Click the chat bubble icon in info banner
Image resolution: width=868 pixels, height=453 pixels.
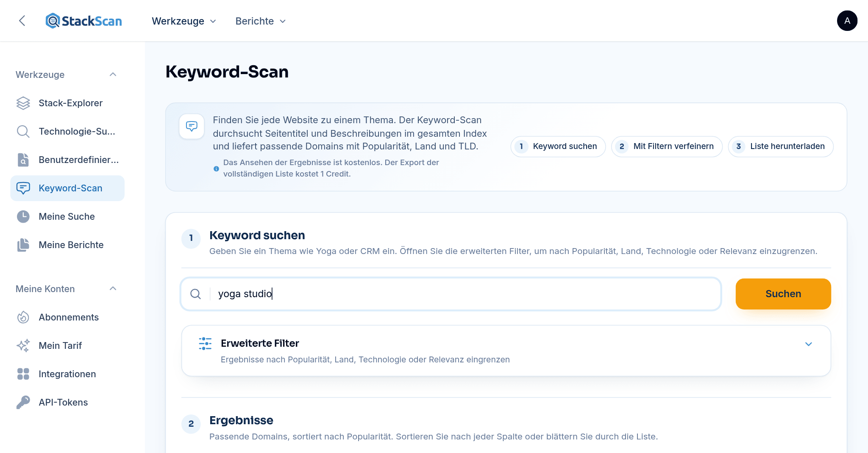click(192, 126)
